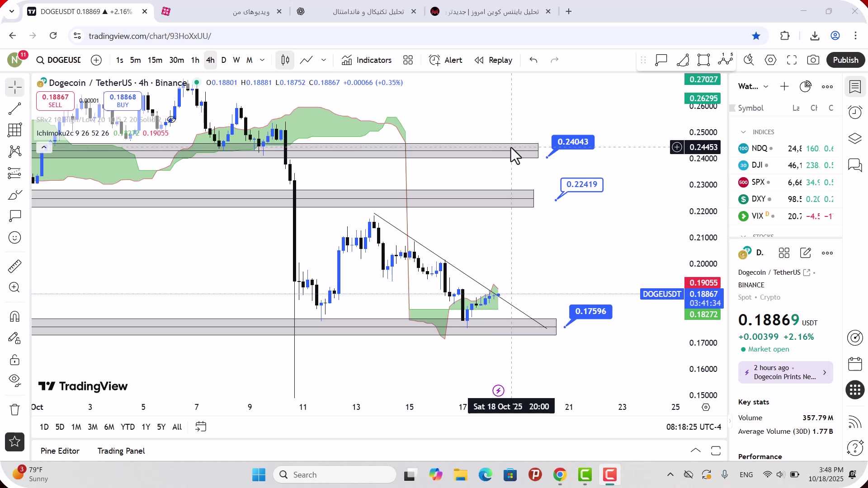Select VIX row in watchlist
868x488 pixels.
coord(786,216)
